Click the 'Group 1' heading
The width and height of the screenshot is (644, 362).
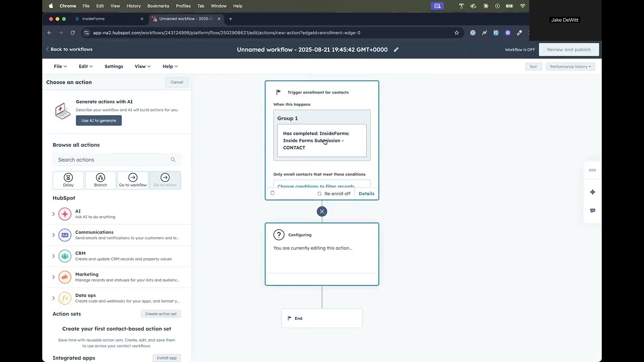click(x=287, y=118)
